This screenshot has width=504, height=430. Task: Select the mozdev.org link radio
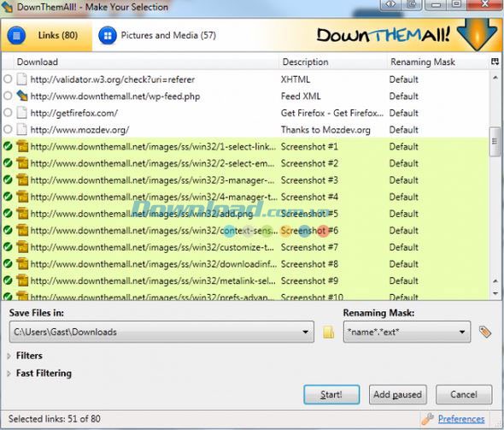(8, 129)
